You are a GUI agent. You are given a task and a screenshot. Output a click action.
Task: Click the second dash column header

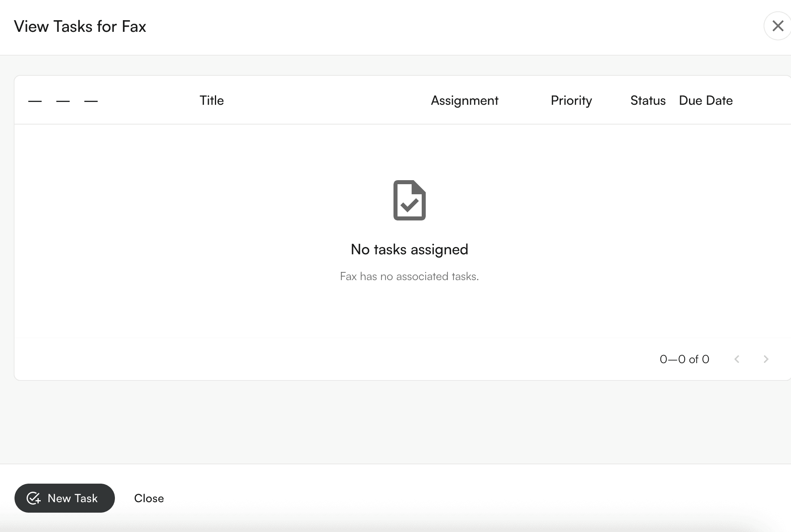click(x=63, y=101)
